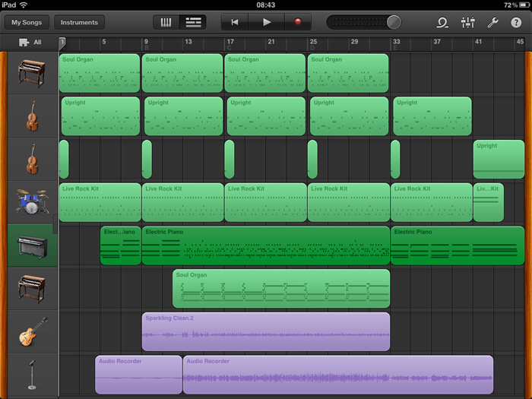Open the song sections All button
This screenshot has width=532, height=399.
tap(30, 43)
